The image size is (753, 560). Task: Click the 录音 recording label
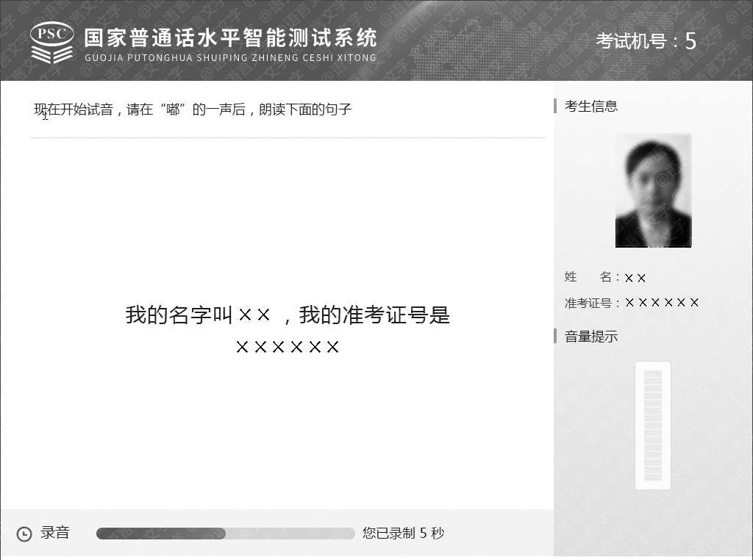(55, 533)
